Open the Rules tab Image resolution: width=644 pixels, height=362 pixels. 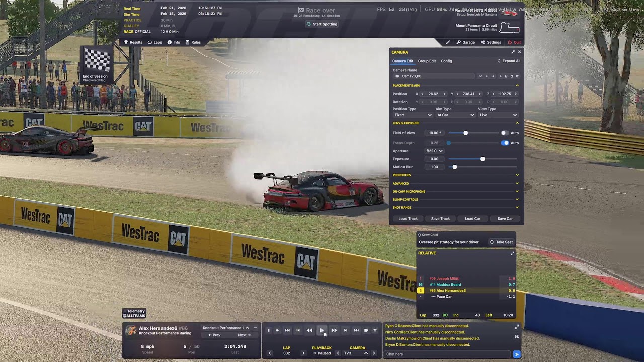pyautogui.click(x=193, y=42)
